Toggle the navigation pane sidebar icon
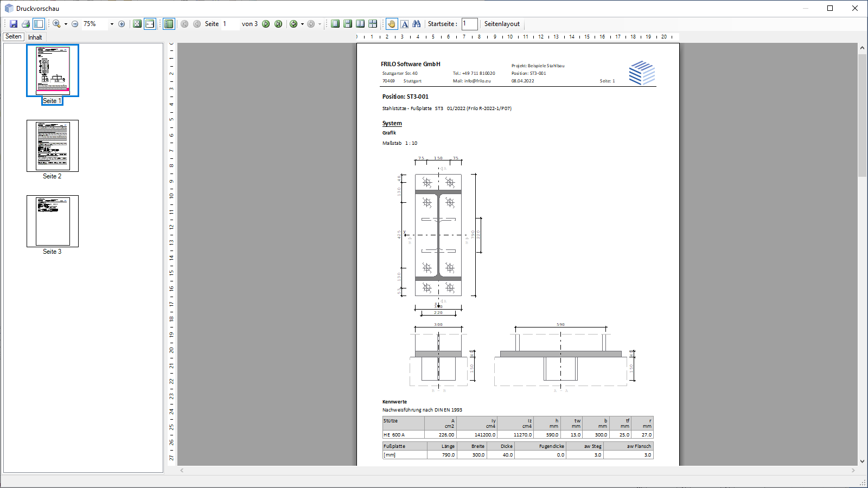 (x=39, y=24)
